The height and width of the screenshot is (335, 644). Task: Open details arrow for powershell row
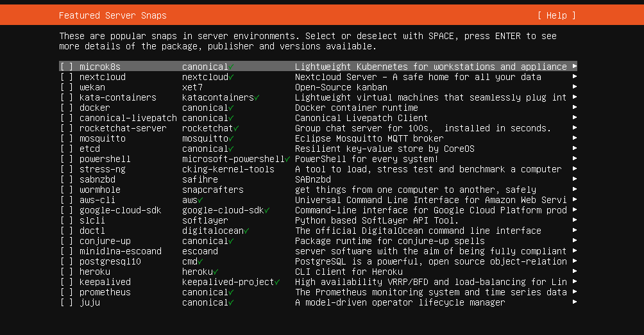[575, 158]
